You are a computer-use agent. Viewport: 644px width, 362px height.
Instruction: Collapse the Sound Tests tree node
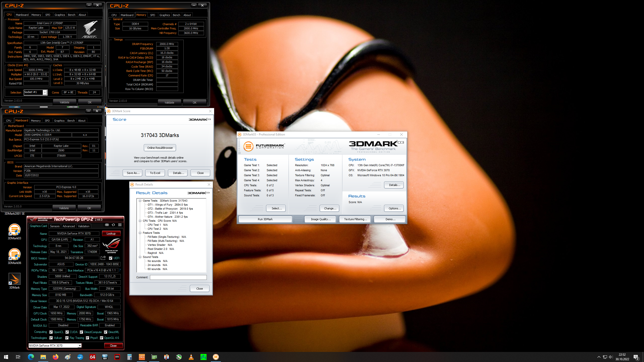pos(140,257)
